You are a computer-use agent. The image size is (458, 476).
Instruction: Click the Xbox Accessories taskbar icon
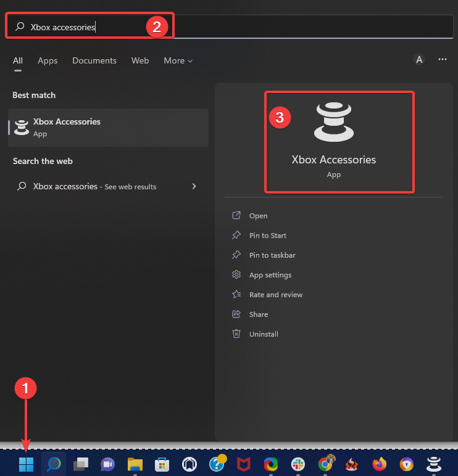click(x=434, y=464)
